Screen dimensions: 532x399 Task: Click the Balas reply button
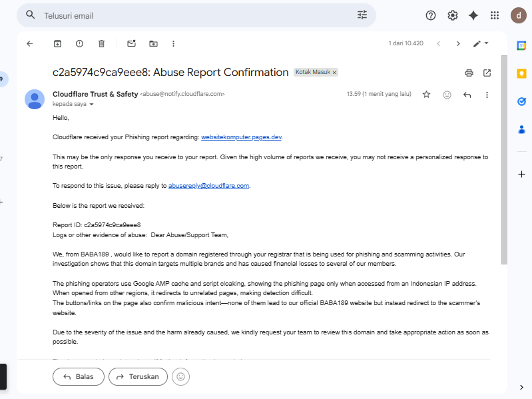point(79,376)
